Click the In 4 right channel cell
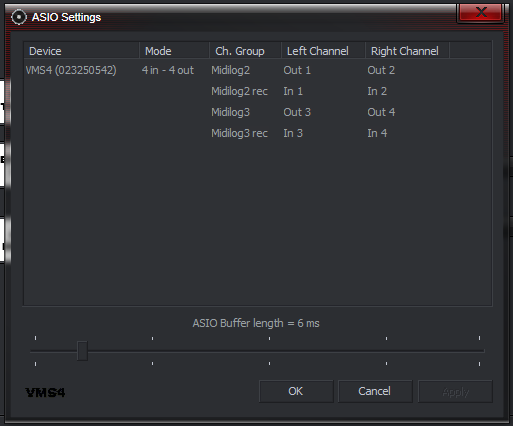Viewport: 513px width, 426px height. coord(377,133)
